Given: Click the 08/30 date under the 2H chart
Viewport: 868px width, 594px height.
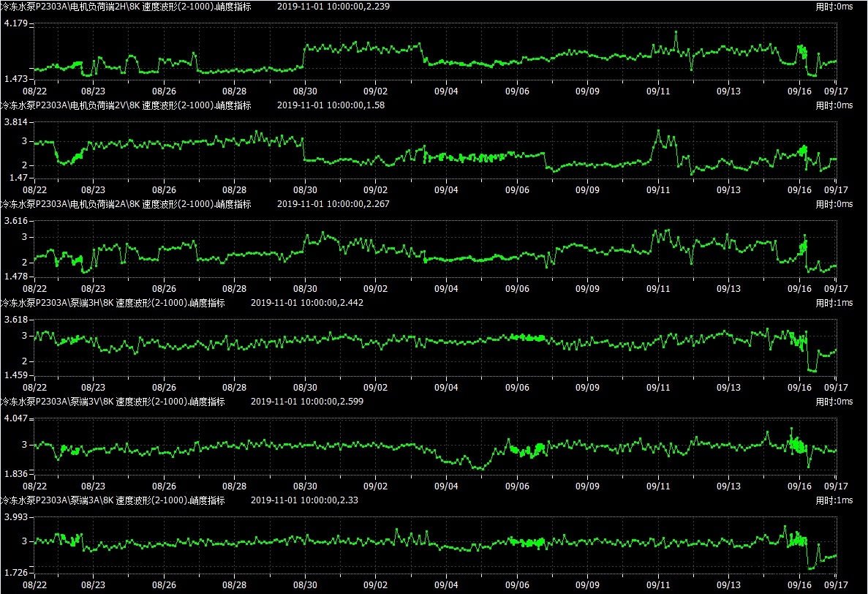Looking at the screenshot, I should point(305,91).
